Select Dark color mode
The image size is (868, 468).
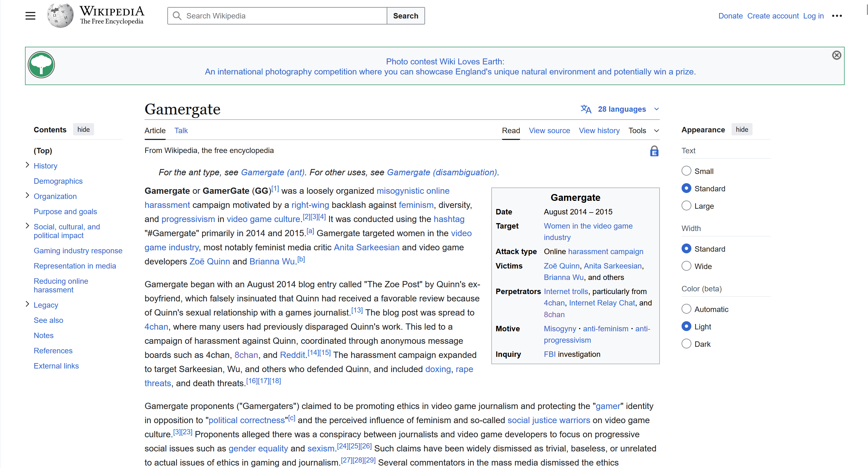click(686, 344)
